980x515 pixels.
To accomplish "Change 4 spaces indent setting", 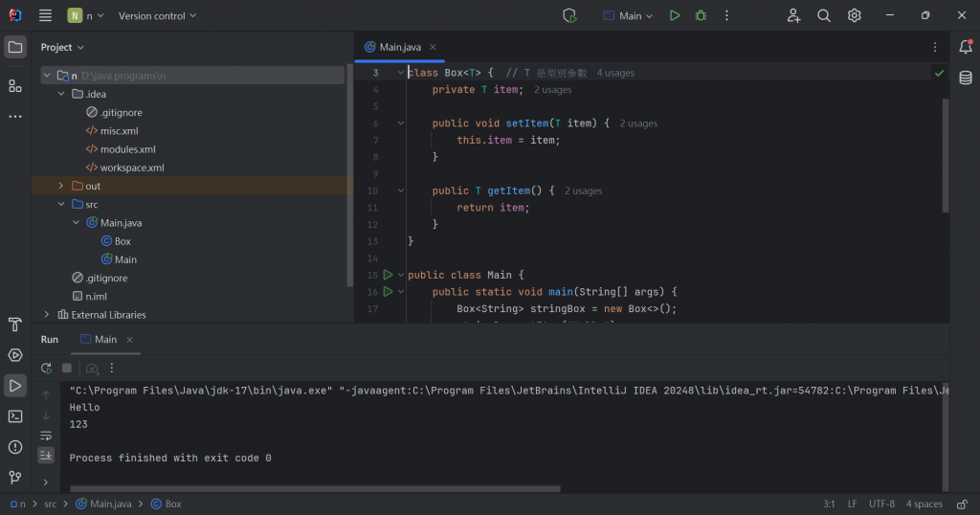I will [x=924, y=504].
